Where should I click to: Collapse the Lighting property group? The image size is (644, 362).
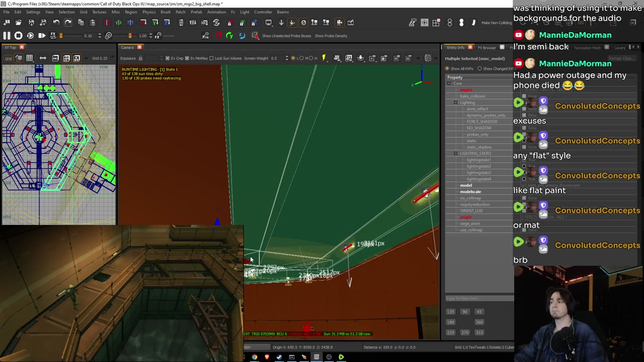456,103
